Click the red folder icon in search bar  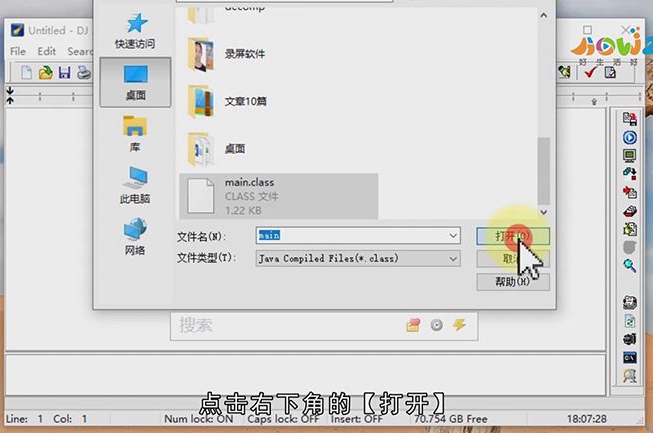click(x=413, y=325)
